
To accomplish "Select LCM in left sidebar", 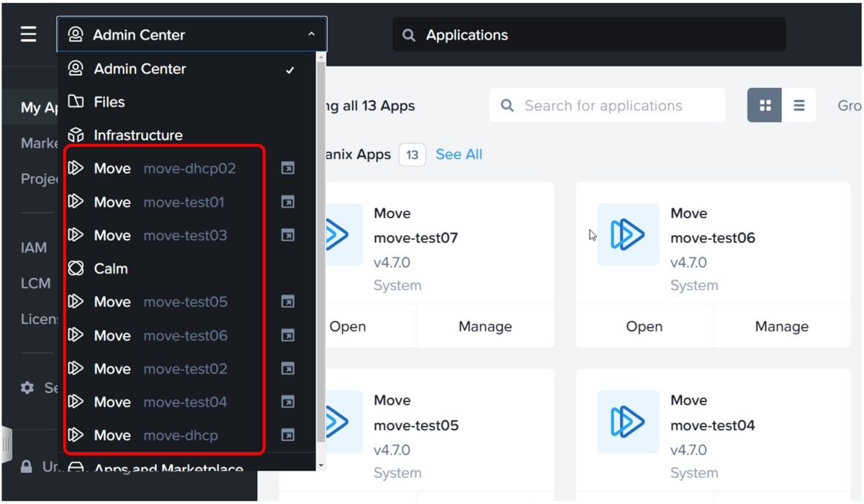I will click(x=36, y=284).
